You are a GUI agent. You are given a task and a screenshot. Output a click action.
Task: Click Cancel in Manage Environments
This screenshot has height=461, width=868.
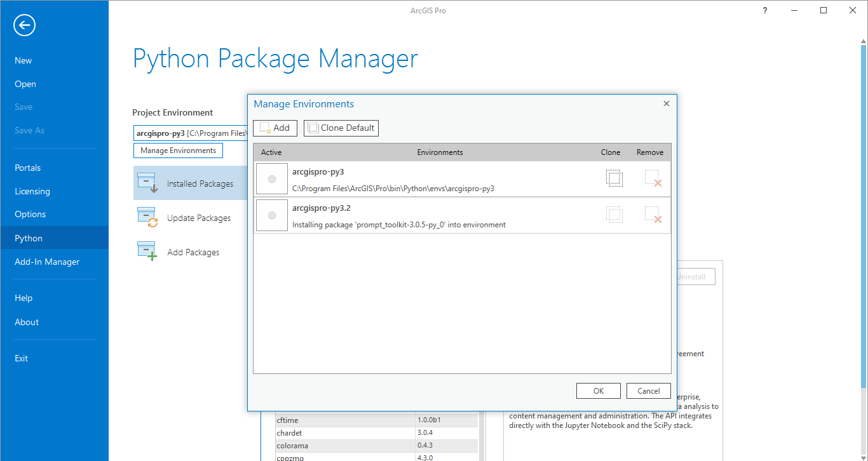(x=649, y=391)
